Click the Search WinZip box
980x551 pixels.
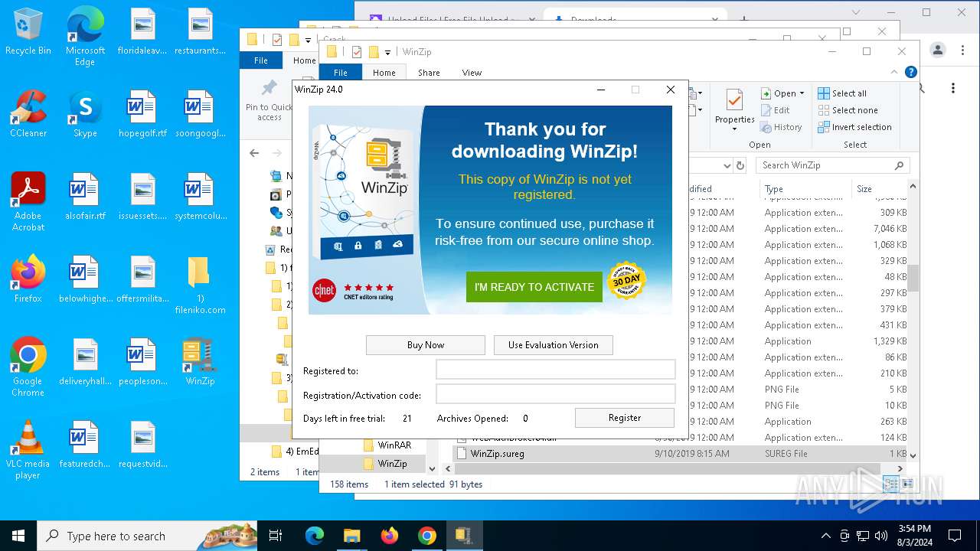point(832,165)
